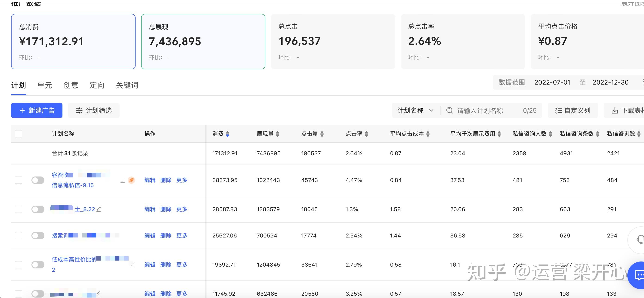Click the 新建广告 button
Image resolution: width=644 pixels, height=298 pixels.
pos(37,111)
